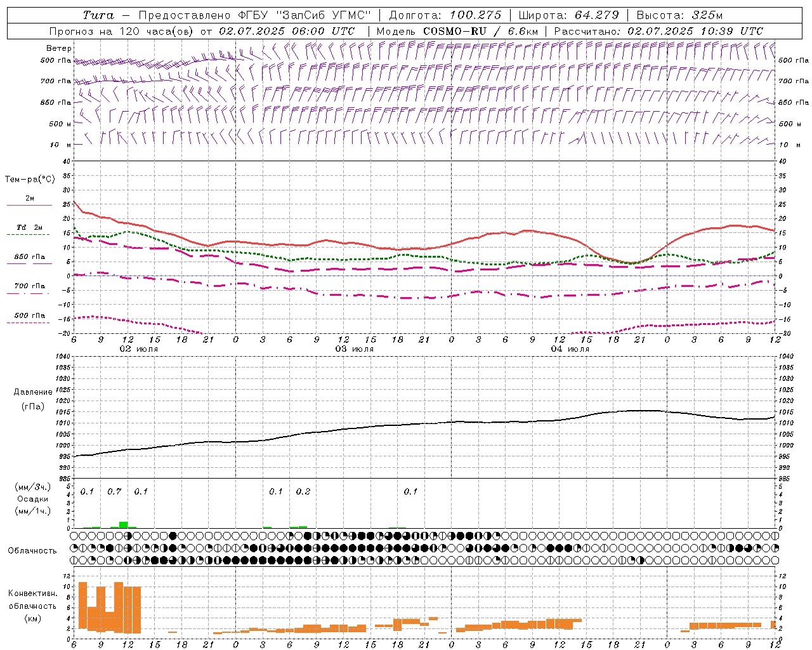Image resolution: width=812 pixels, height=650 pixels.
Task: Click the "Давление" pressure label
Action: point(33,392)
